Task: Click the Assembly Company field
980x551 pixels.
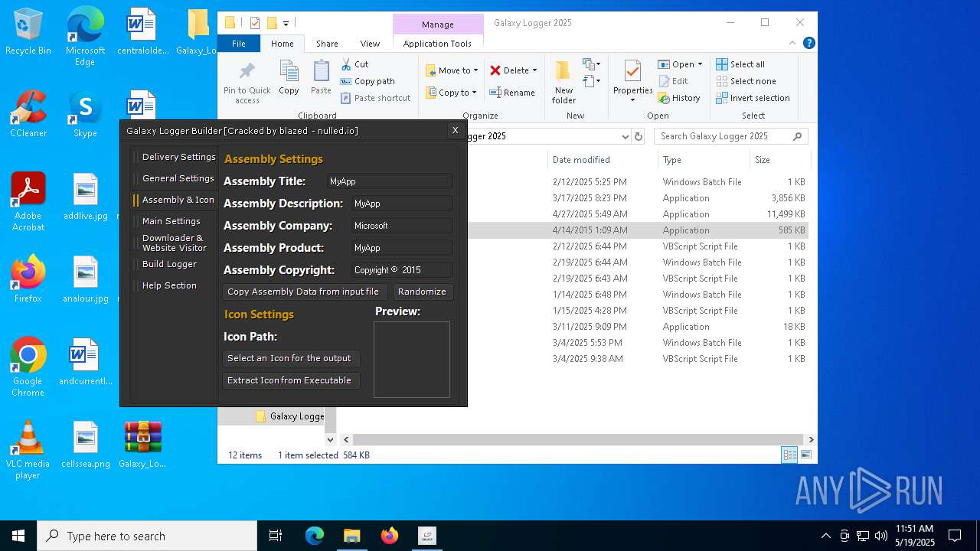Action: point(401,226)
